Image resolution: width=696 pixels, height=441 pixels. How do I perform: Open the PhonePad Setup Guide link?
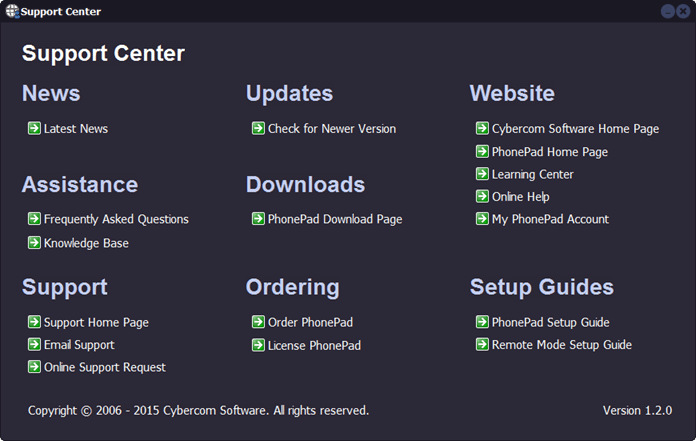pyautogui.click(x=550, y=323)
